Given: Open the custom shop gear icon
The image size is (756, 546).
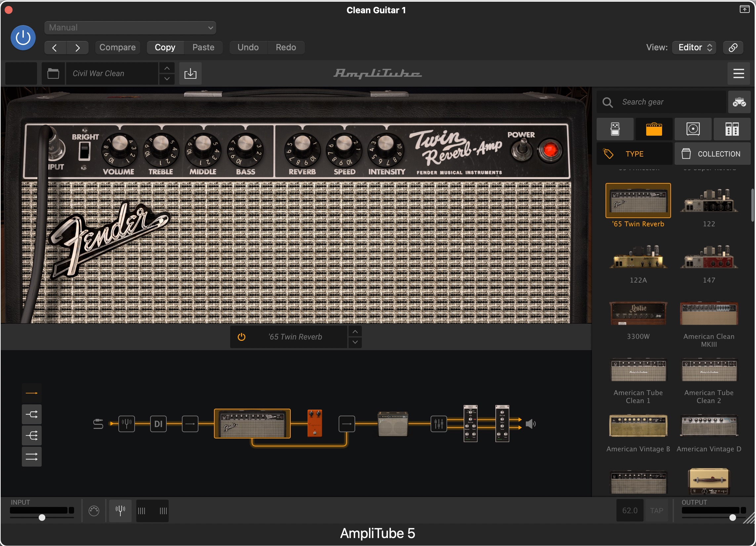Looking at the screenshot, I should 739,102.
